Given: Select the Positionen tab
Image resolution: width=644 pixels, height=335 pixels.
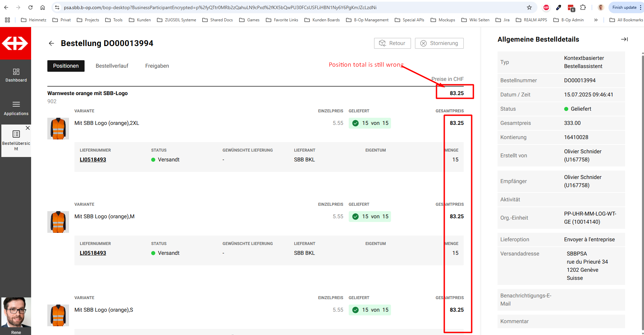Looking at the screenshot, I should [66, 66].
